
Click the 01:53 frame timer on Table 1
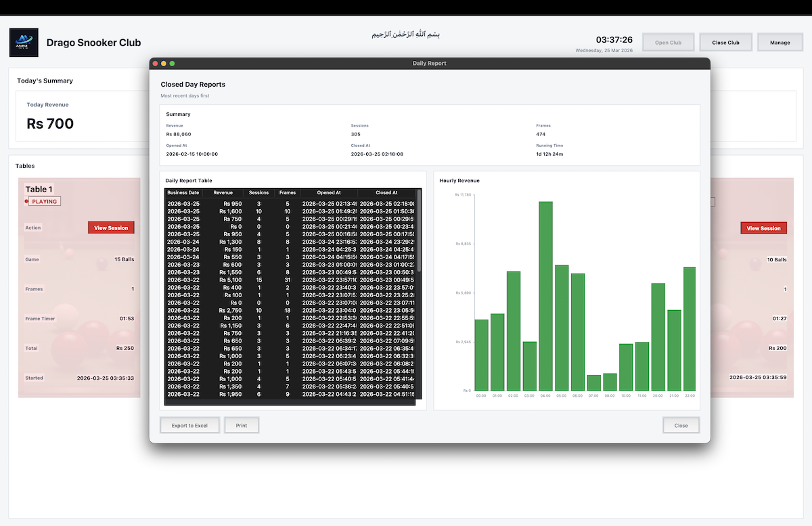tap(127, 318)
